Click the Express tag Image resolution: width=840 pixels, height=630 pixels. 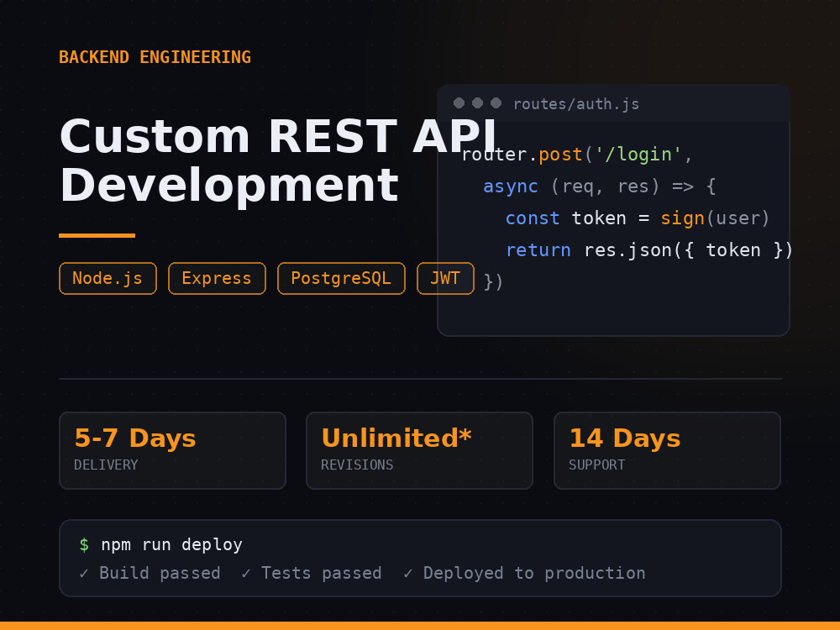217,279
